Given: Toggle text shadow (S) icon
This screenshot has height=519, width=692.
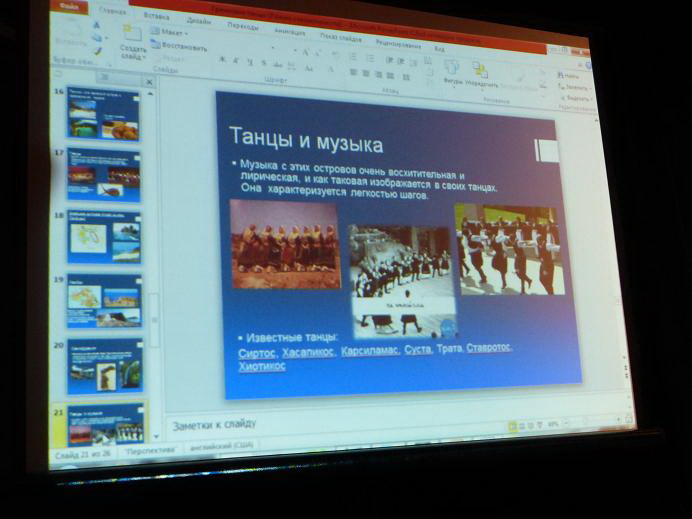Looking at the screenshot, I should [x=264, y=64].
